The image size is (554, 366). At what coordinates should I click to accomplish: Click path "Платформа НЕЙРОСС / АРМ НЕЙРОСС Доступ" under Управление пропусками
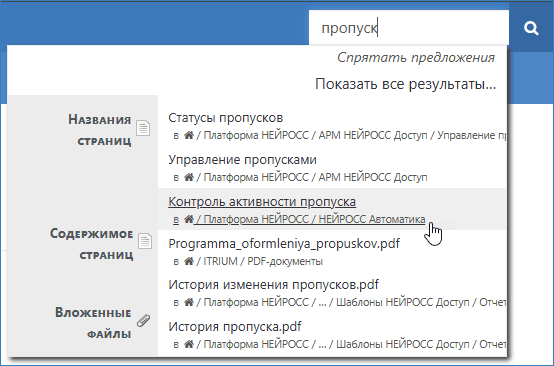tap(315, 177)
